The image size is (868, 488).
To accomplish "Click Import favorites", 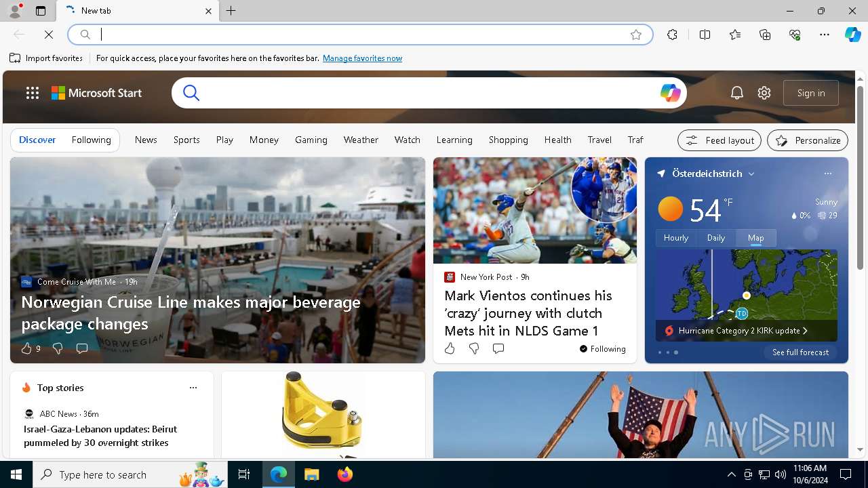I will pos(46,58).
